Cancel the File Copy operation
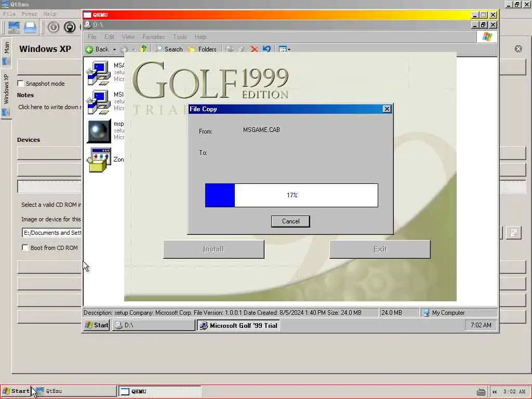The image size is (532, 399). click(290, 221)
